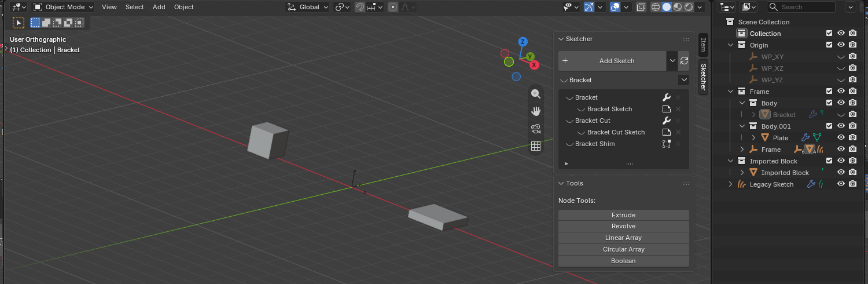Open the Global transform orientation dropdown
This screenshot has height=284, width=868.
pos(308,7)
